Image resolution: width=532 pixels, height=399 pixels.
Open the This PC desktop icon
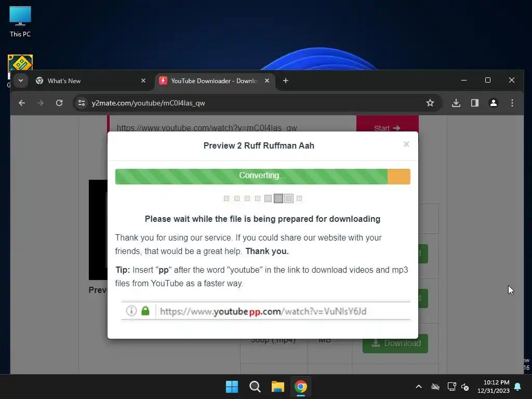[x=20, y=22]
